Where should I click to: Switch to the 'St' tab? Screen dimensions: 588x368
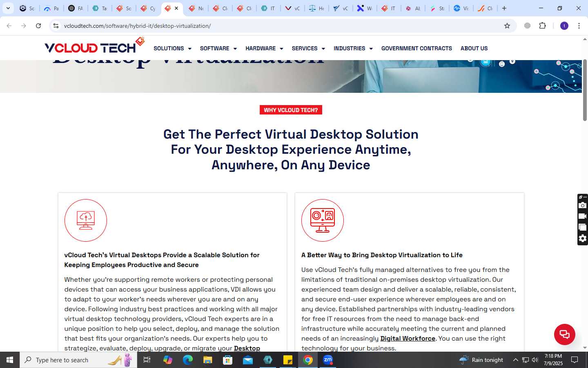click(437, 8)
